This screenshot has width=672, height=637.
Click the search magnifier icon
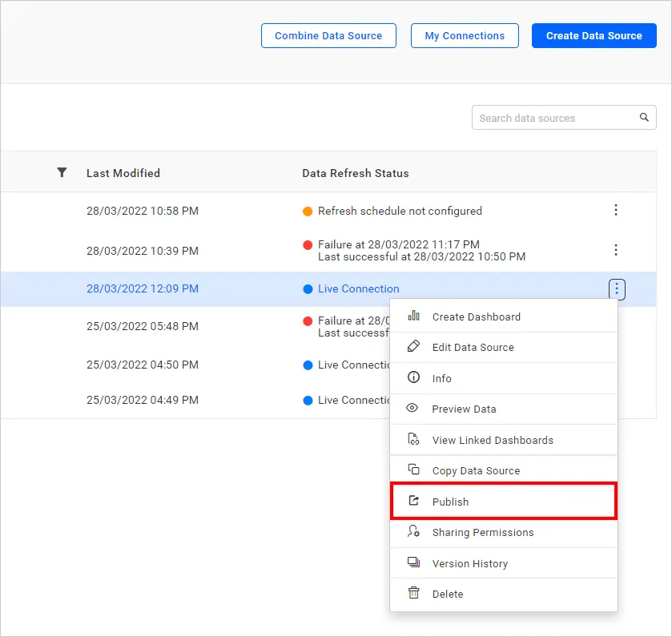point(644,117)
